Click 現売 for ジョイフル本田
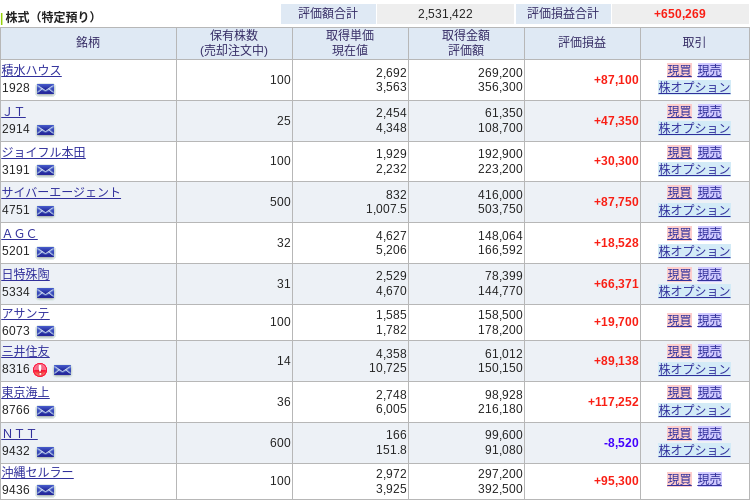 (x=709, y=152)
